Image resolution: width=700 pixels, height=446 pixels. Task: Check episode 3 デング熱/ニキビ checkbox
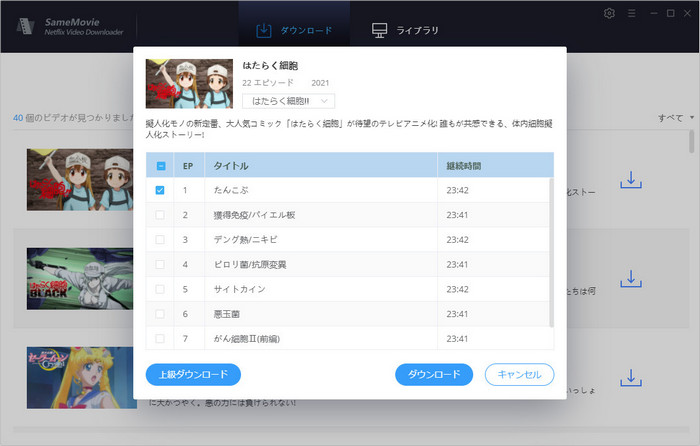tap(161, 239)
